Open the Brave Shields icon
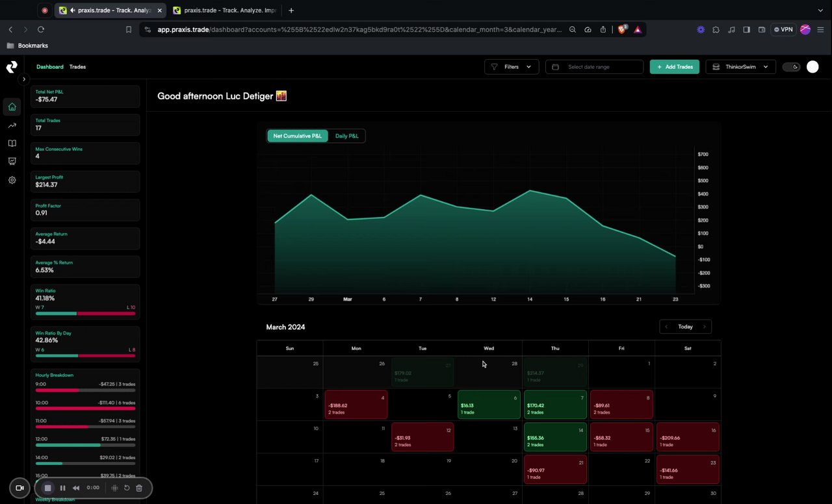 [x=622, y=29]
